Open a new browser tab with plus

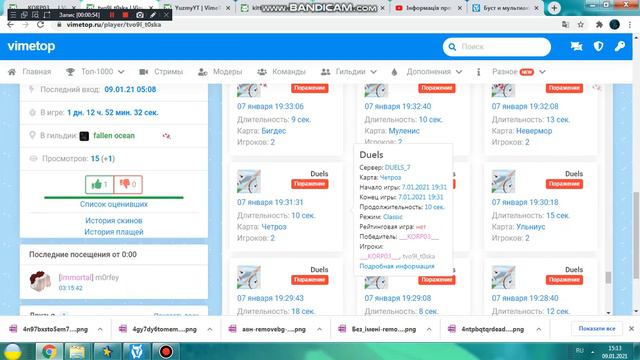coord(554,8)
